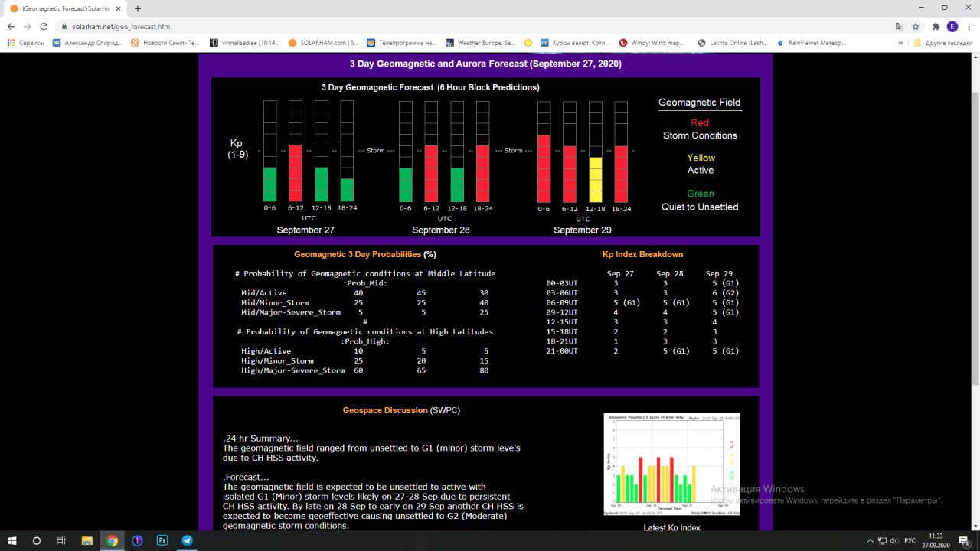The height and width of the screenshot is (551, 980).
Task: Click the High/Major-Severe_Storm row label
Action: (x=292, y=370)
